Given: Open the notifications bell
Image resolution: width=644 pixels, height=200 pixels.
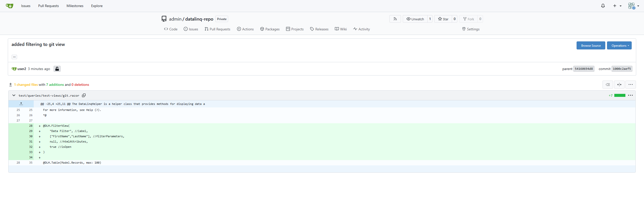Looking at the screenshot, I should 603,6.
